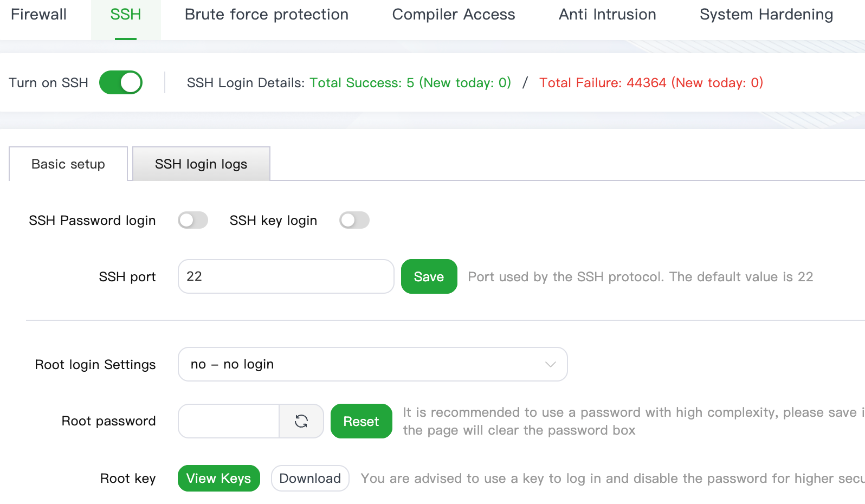The image size is (865, 504).
Task: Open the Compiler Access tab
Action: click(x=454, y=15)
